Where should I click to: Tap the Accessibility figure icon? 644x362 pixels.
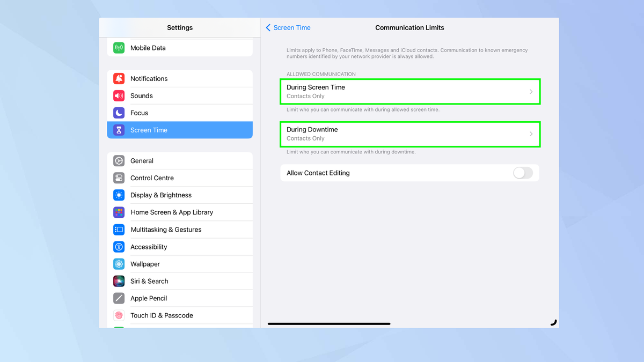(119, 247)
